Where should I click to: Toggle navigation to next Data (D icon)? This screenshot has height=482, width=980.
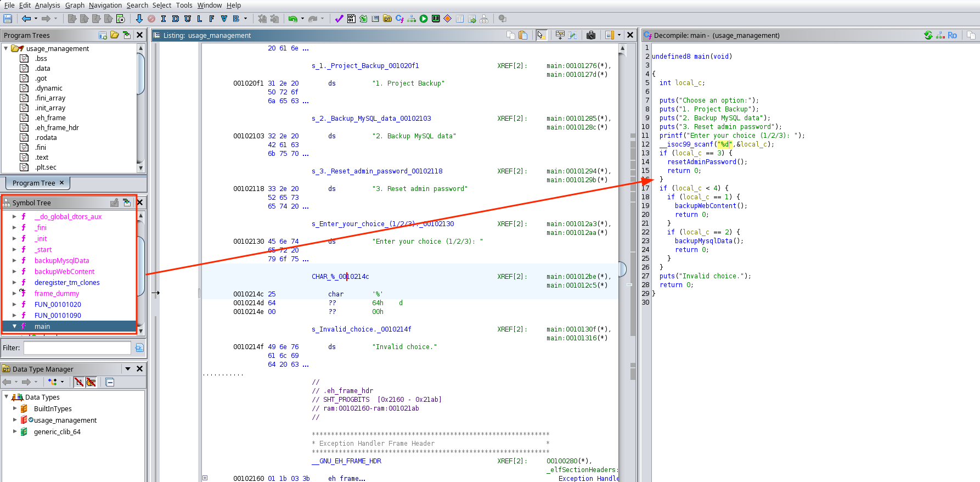pyautogui.click(x=176, y=19)
